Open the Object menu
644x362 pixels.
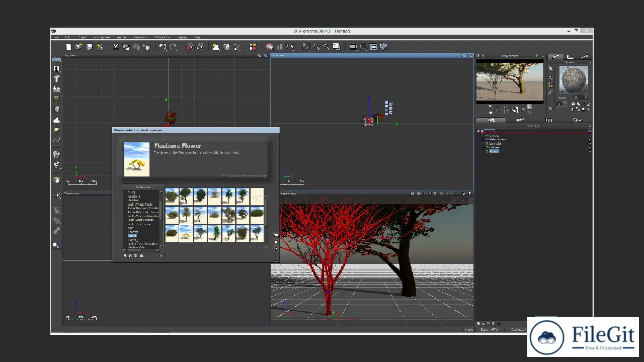(x=83, y=38)
